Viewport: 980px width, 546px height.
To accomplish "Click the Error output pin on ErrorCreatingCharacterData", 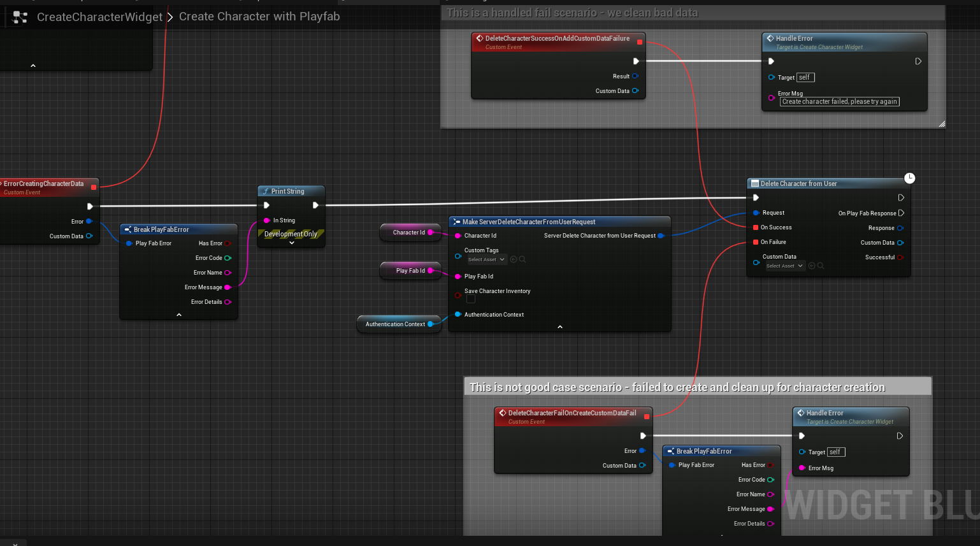I will 89,222.
